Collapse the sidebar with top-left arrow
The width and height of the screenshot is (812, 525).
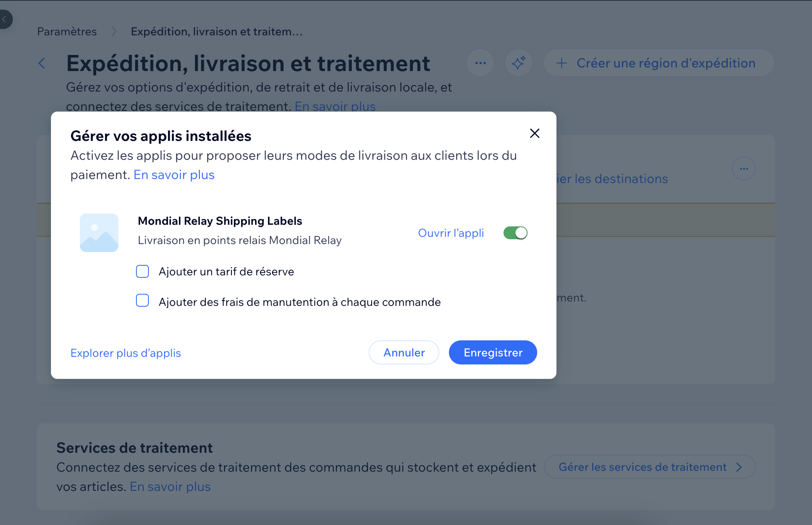coord(5,19)
